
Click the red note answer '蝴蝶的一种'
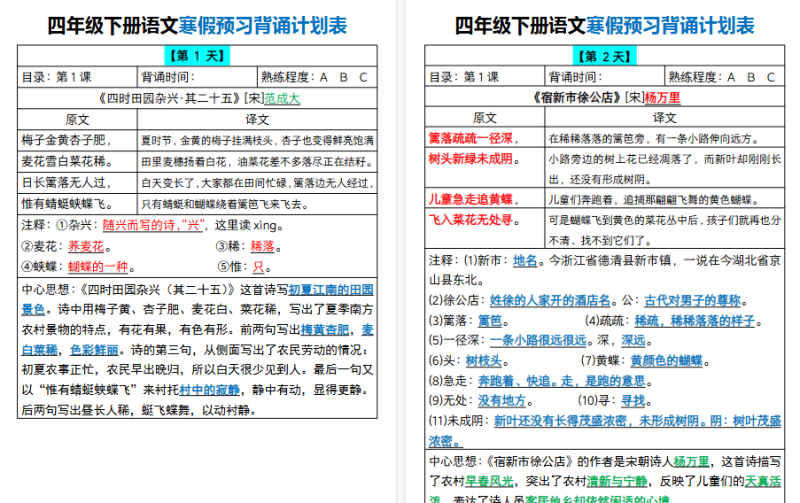coord(98,266)
